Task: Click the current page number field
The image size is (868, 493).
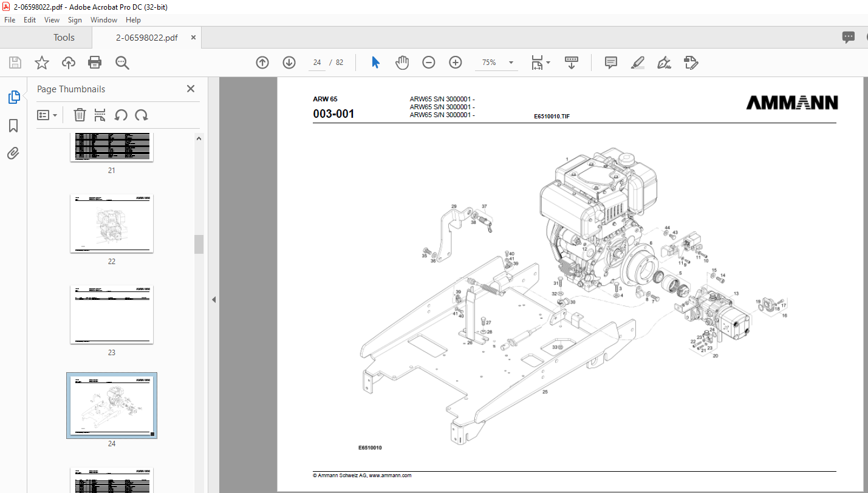Action: (317, 63)
